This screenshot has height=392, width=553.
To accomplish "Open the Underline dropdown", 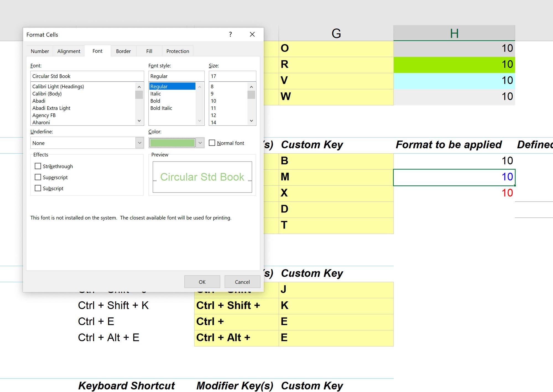I will tap(140, 143).
